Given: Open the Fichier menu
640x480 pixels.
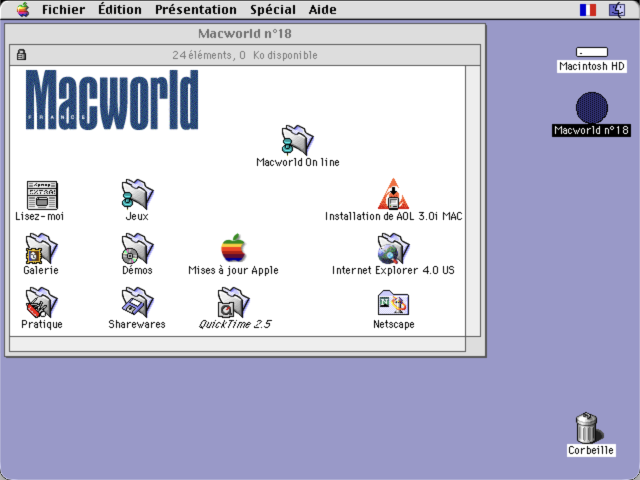Looking at the screenshot, I should [x=63, y=9].
